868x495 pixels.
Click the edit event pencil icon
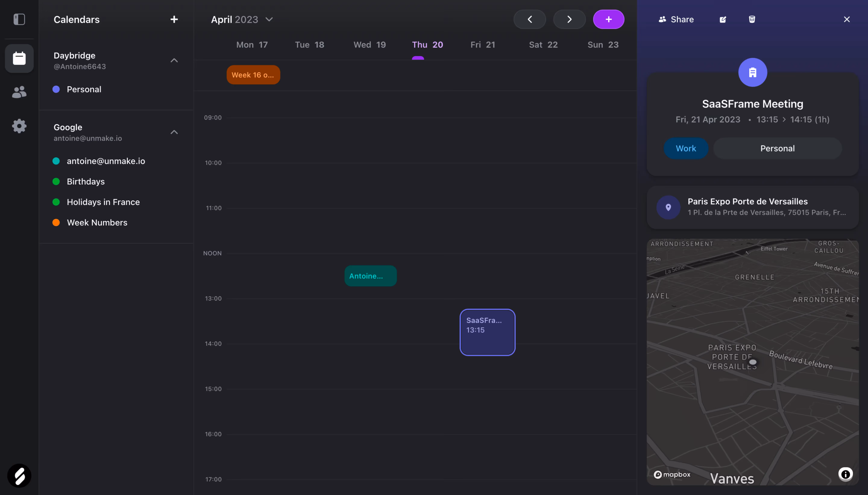tap(723, 19)
